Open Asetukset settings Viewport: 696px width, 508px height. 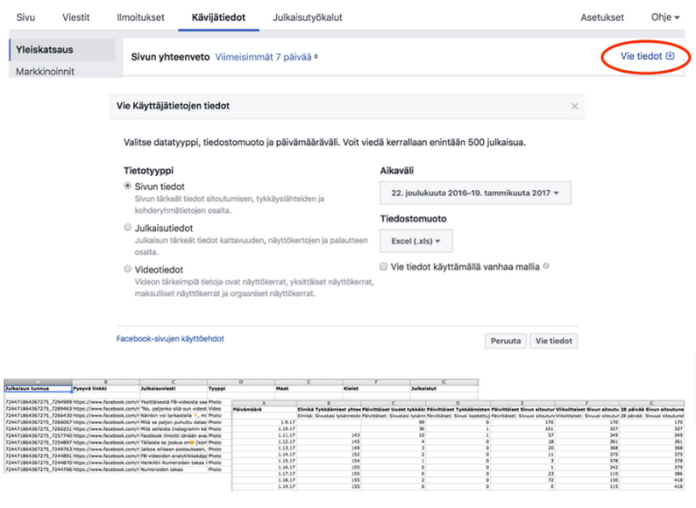coord(602,17)
